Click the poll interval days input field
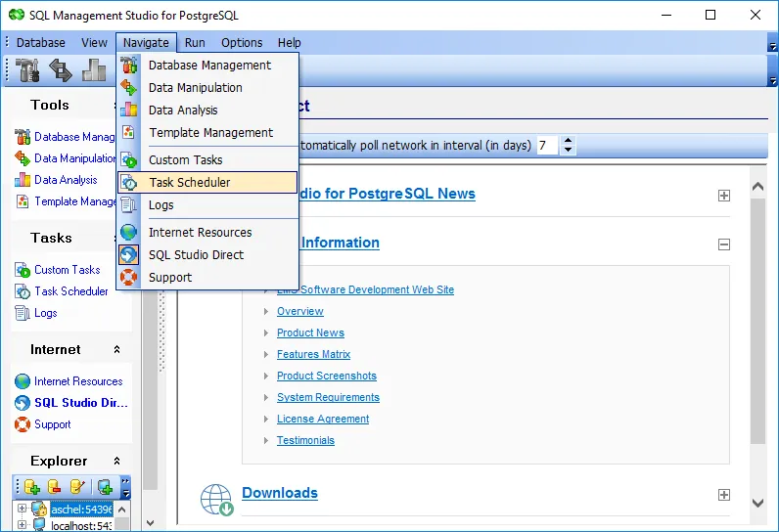This screenshot has height=532, width=779. click(x=548, y=146)
